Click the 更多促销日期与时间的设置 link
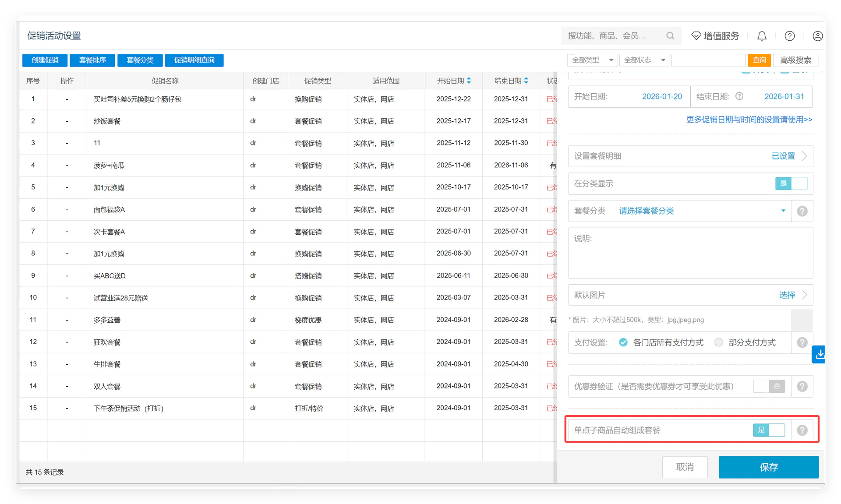The width and height of the screenshot is (841, 504). [x=749, y=120]
